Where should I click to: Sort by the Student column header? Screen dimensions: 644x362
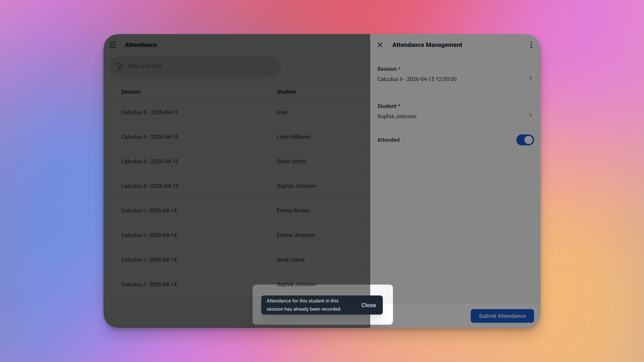pyautogui.click(x=286, y=92)
